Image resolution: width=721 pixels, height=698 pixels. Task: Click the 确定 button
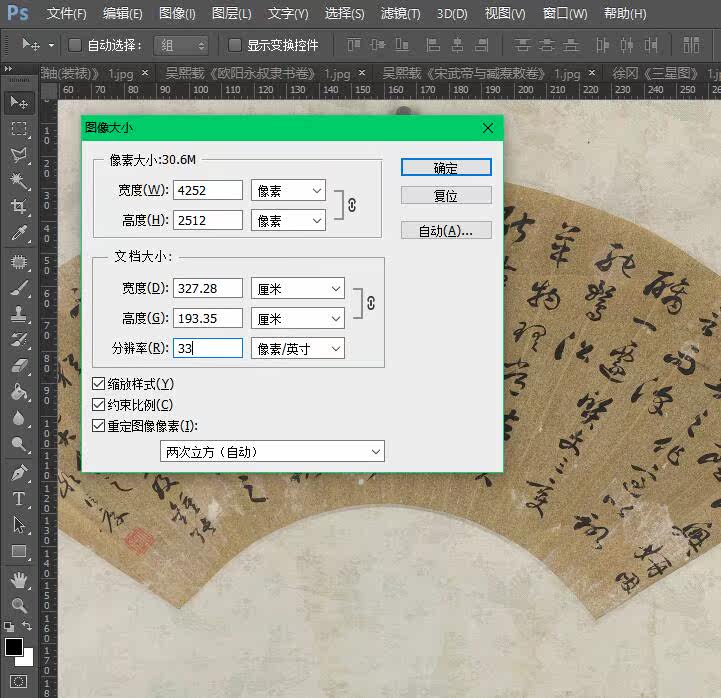(x=446, y=168)
